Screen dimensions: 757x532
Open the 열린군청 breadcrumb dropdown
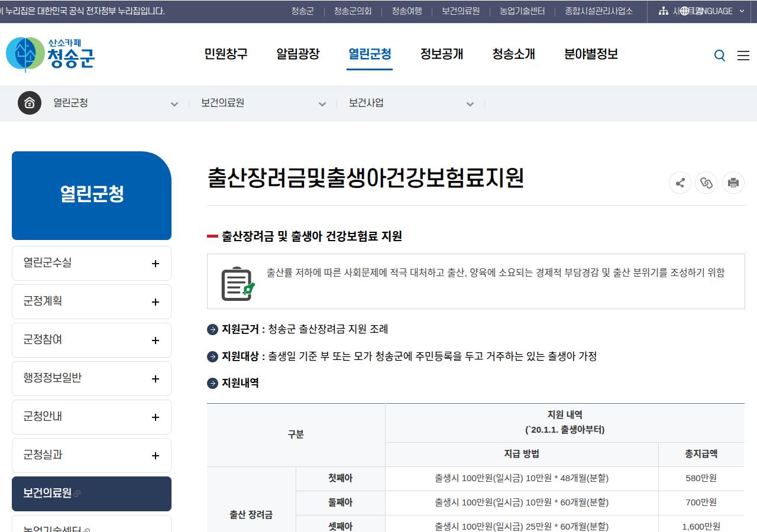(115, 103)
